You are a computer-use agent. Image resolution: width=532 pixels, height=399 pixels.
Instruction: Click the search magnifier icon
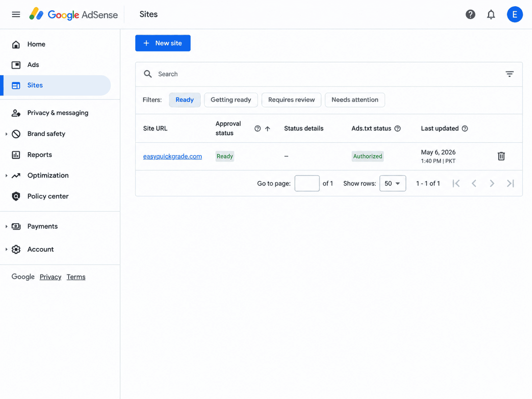tap(148, 74)
